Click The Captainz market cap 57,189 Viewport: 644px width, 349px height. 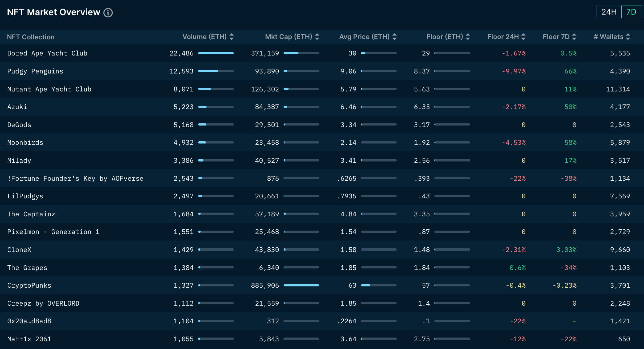click(x=267, y=214)
